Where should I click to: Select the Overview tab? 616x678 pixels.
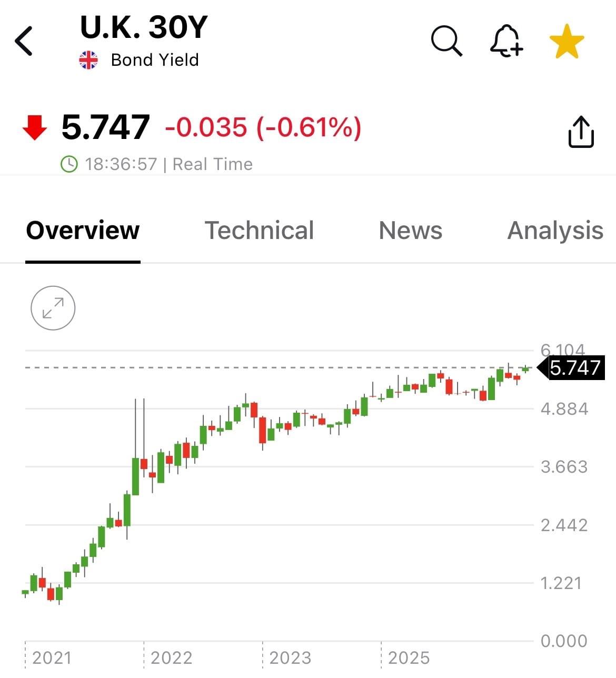83,231
